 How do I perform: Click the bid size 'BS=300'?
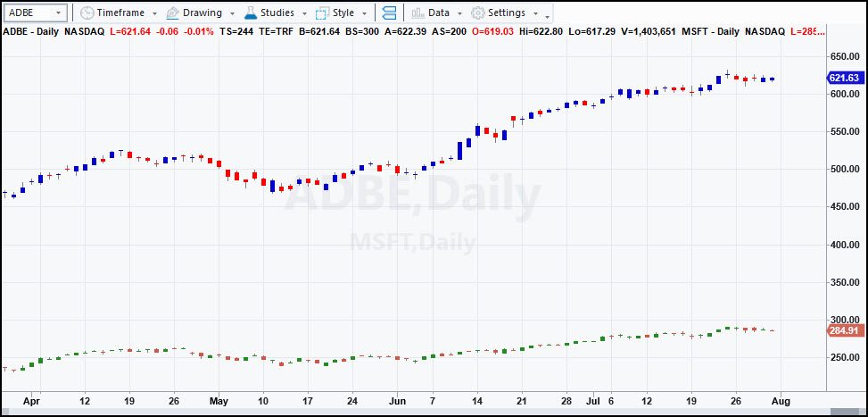(x=362, y=31)
